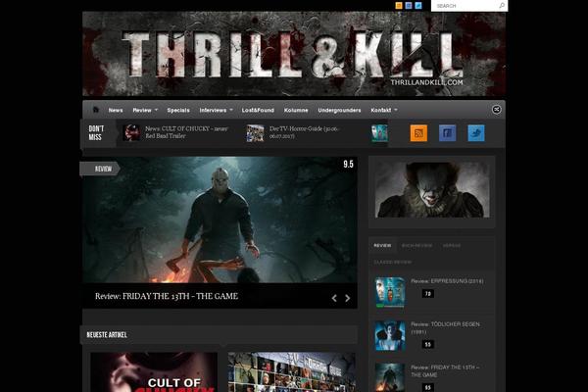Open CULT OF CHUCKY Red Band Trailer news

[186, 132]
